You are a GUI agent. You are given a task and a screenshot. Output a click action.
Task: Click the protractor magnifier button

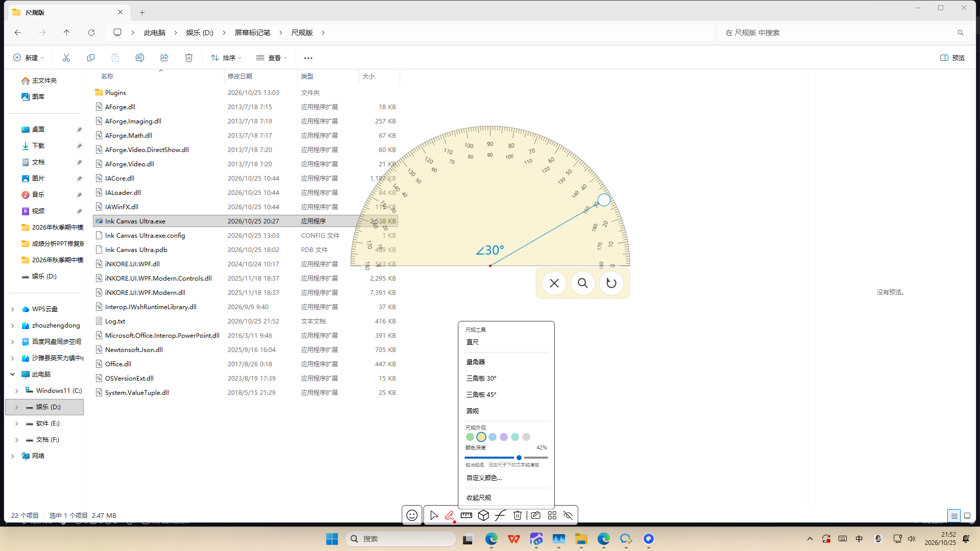click(x=583, y=283)
